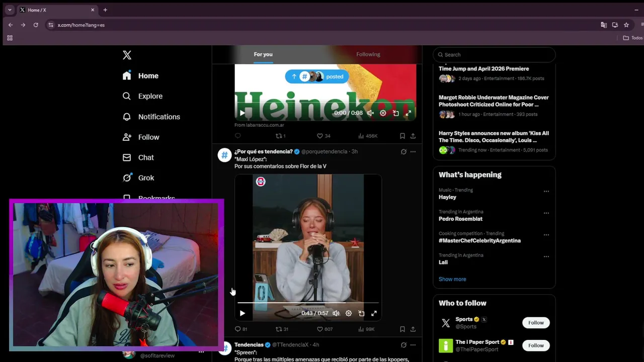
Task: Open more options for the Hayley trend
Action: pos(546,192)
